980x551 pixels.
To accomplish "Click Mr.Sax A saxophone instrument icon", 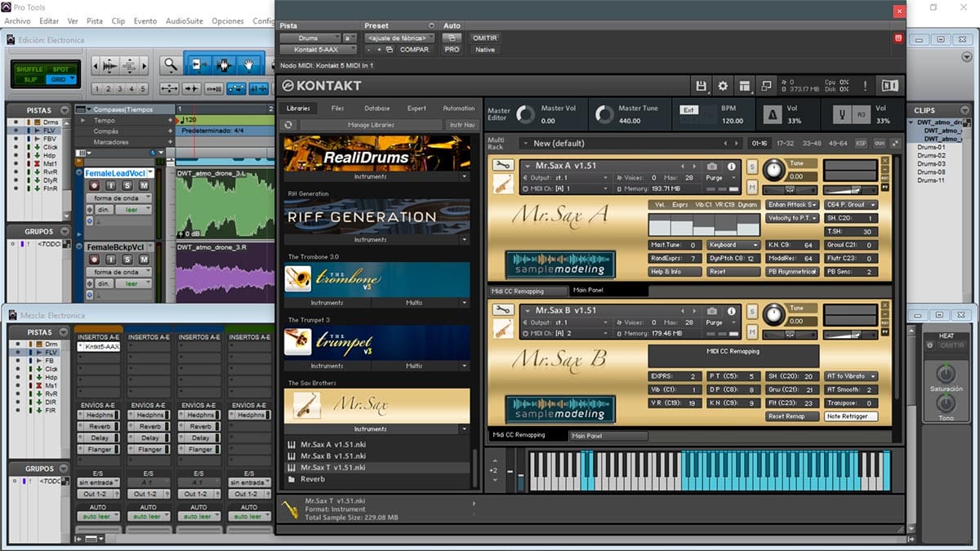I will (x=504, y=184).
